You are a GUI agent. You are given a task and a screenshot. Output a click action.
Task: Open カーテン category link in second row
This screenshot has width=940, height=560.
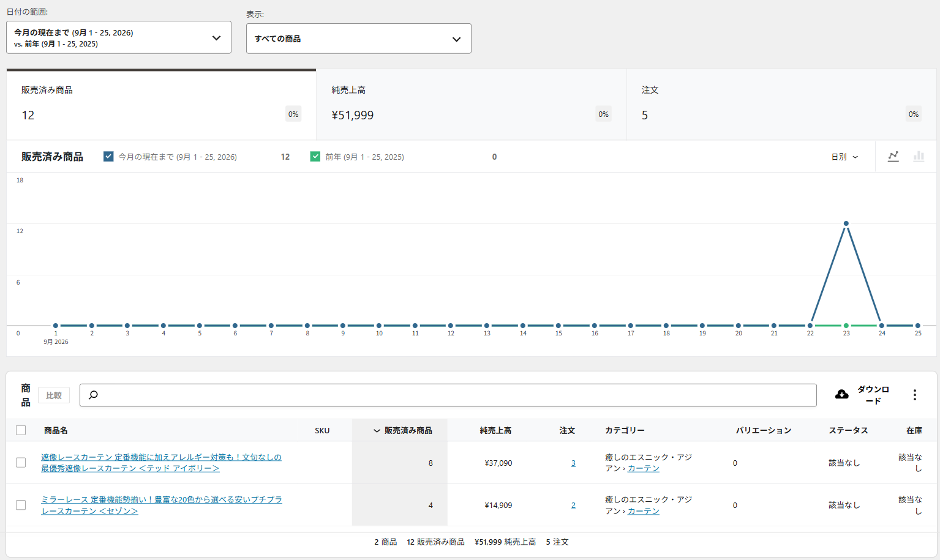(x=644, y=511)
